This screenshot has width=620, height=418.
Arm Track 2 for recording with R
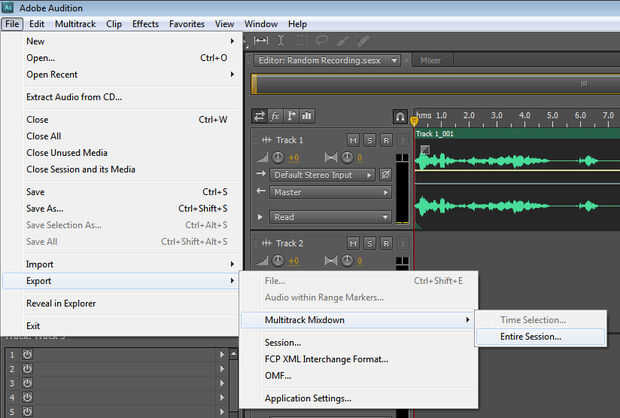point(385,243)
